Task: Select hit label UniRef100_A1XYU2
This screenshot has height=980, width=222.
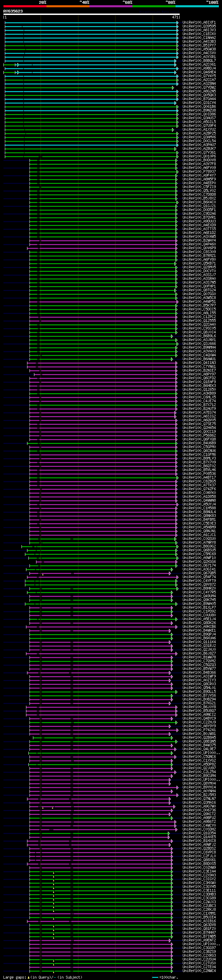Action: pos(199,130)
